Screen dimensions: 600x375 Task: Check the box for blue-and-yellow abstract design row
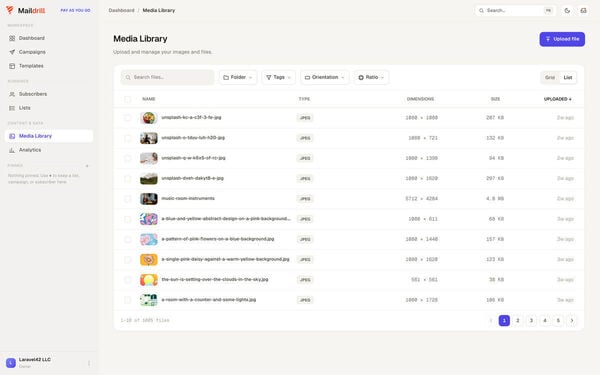click(127, 219)
